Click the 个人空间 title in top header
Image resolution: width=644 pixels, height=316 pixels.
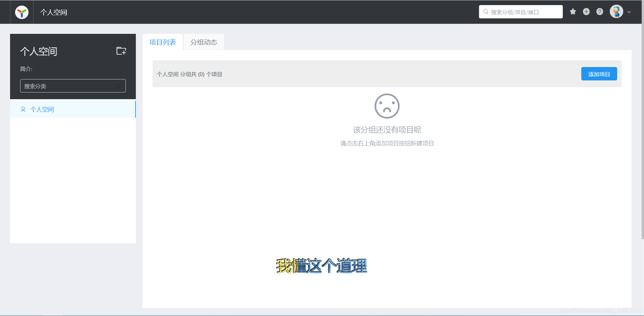pos(54,12)
